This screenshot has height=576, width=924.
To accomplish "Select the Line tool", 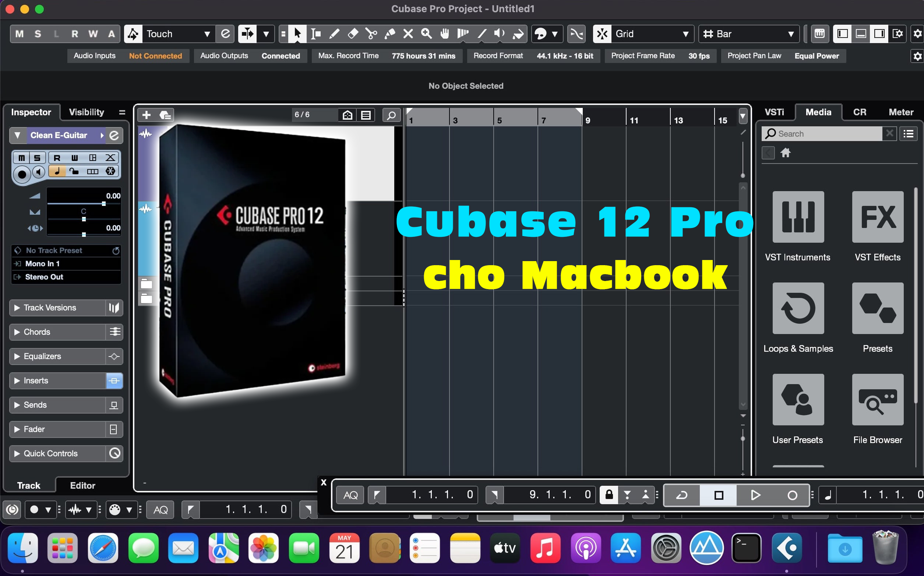I will [x=482, y=34].
